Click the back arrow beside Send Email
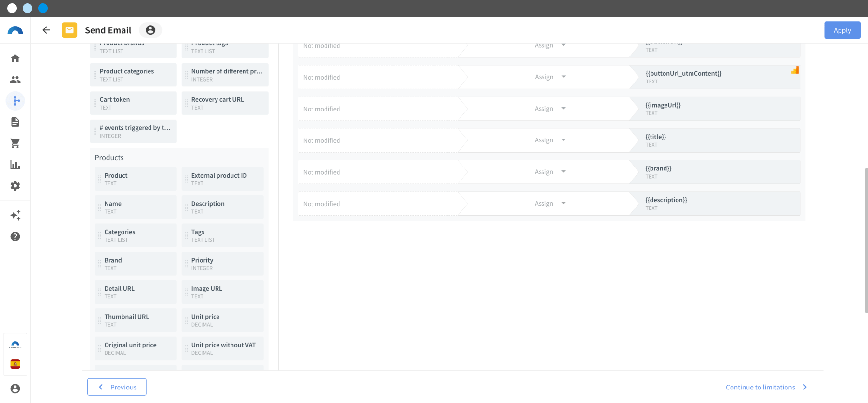The height and width of the screenshot is (403, 868). 46,30
